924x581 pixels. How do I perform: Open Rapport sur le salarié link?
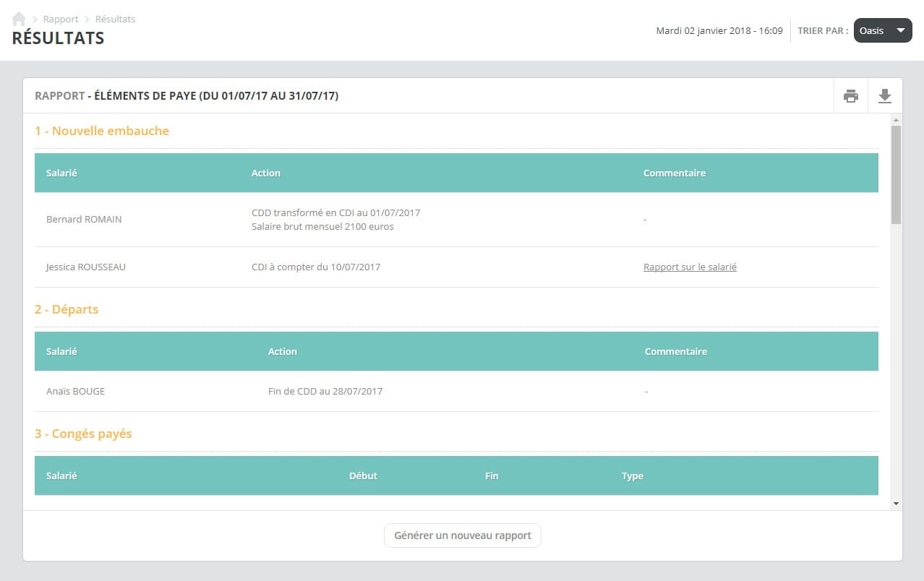click(x=690, y=267)
